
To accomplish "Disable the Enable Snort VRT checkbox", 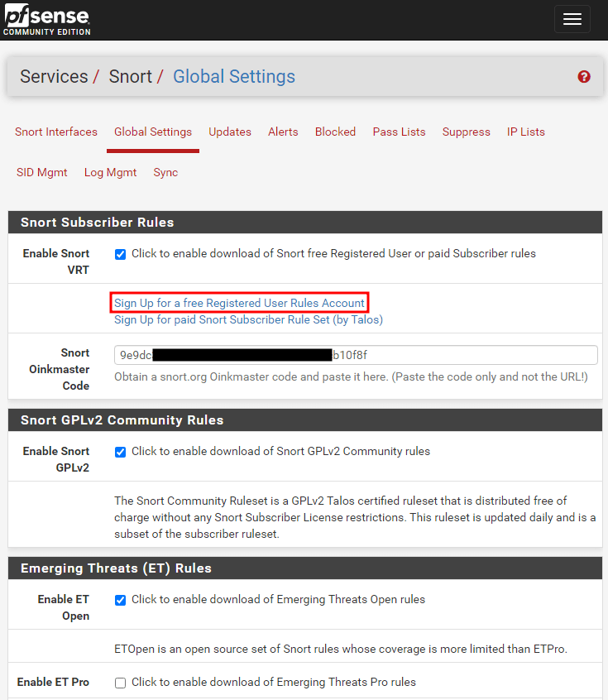I will tap(121, 254).
